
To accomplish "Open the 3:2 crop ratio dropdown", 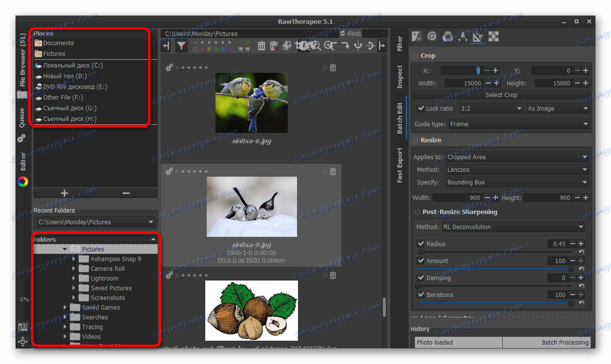I will point(491,108).
